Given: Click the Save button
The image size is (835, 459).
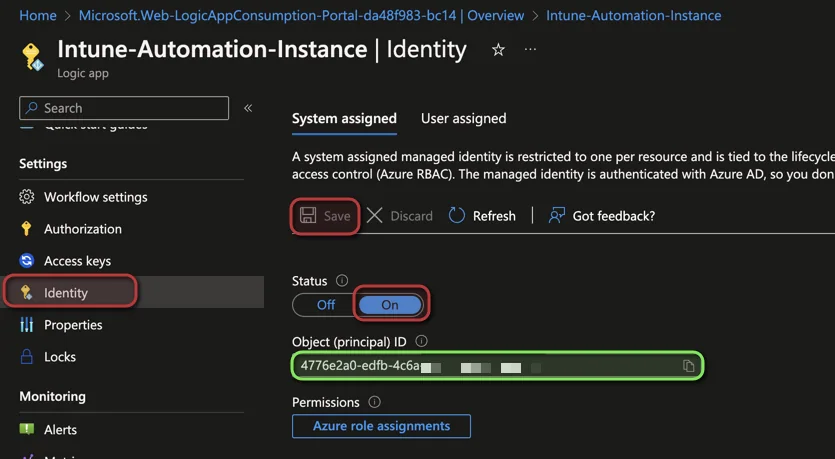Looking at the screenshot, I should point(325,216).
